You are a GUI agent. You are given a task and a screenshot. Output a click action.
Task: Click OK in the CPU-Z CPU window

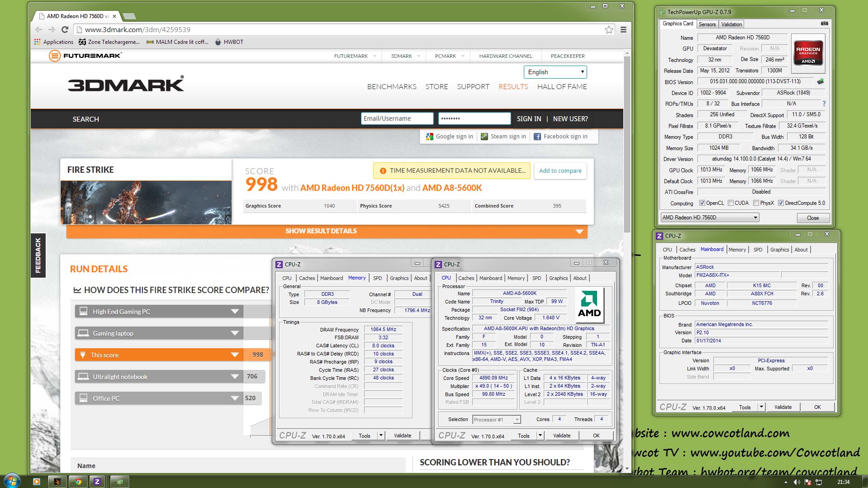[596, 436]
